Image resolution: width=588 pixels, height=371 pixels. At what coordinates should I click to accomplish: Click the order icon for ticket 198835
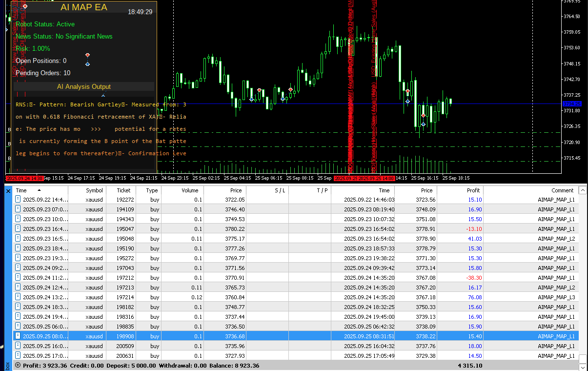[x=18, y=326]
